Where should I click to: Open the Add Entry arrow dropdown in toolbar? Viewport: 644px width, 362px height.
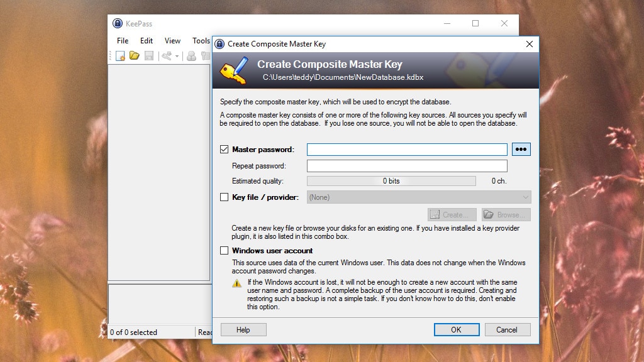click(x=177, y=56)
